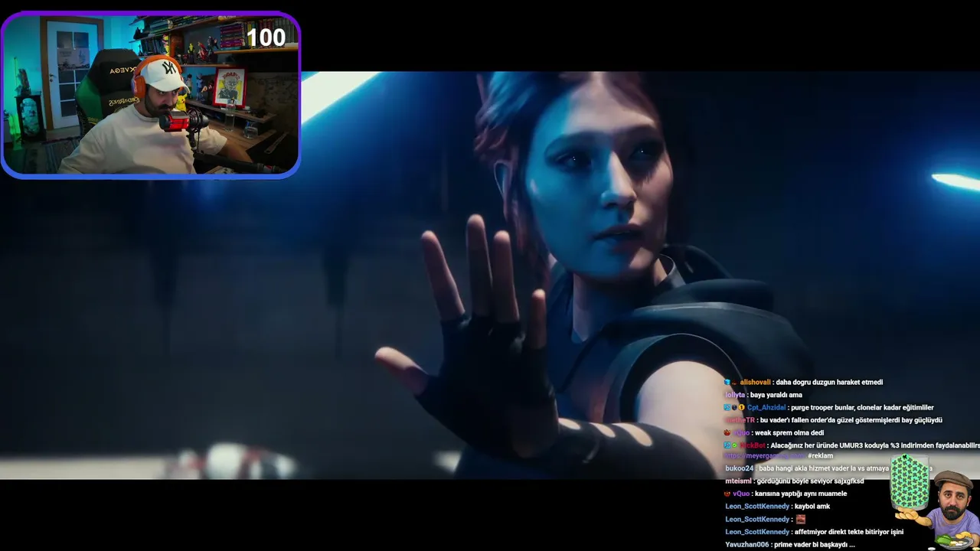Click vQuo's 'karısına yaptığı aynı muamele' message
This screenshot has width=980, height=551.
click(801, 494)
